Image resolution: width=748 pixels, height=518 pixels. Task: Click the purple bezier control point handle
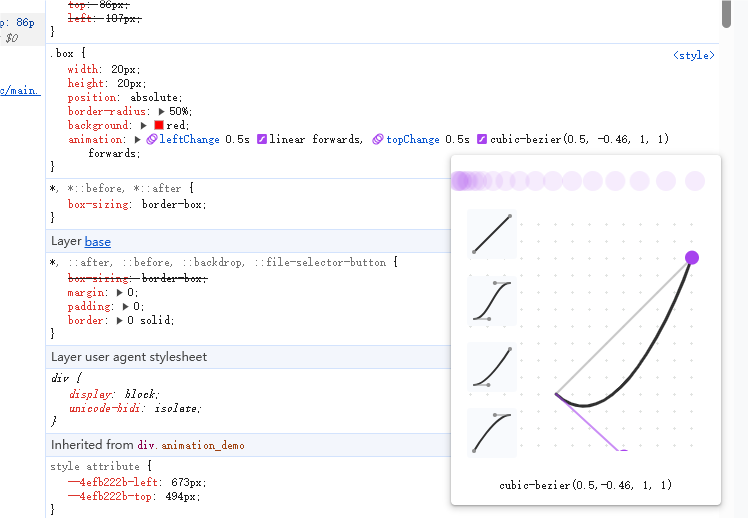point(692,258)
